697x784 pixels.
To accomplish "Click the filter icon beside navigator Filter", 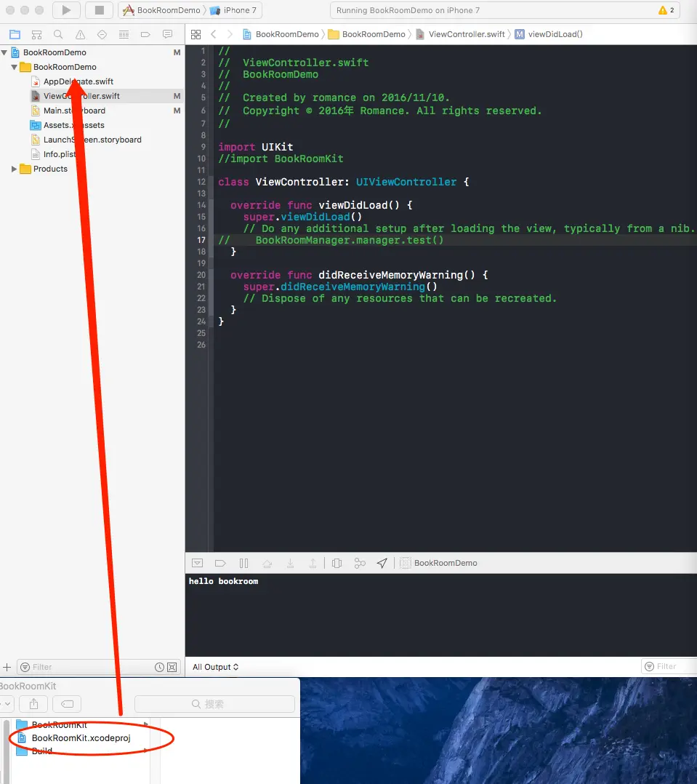I will point(25,667).
